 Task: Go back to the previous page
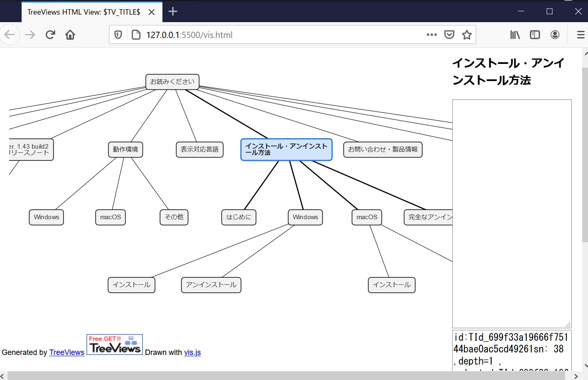(x=10, y=35)
